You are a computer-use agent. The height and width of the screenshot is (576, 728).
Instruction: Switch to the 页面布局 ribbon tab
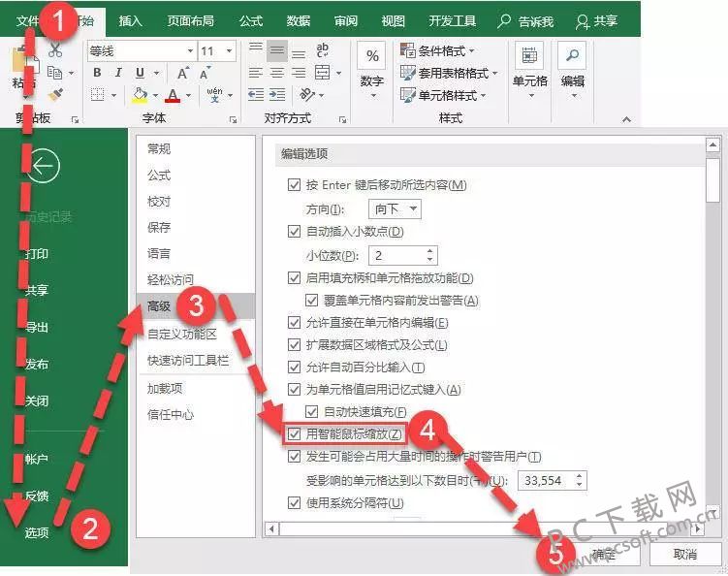[x=190, y=21]
